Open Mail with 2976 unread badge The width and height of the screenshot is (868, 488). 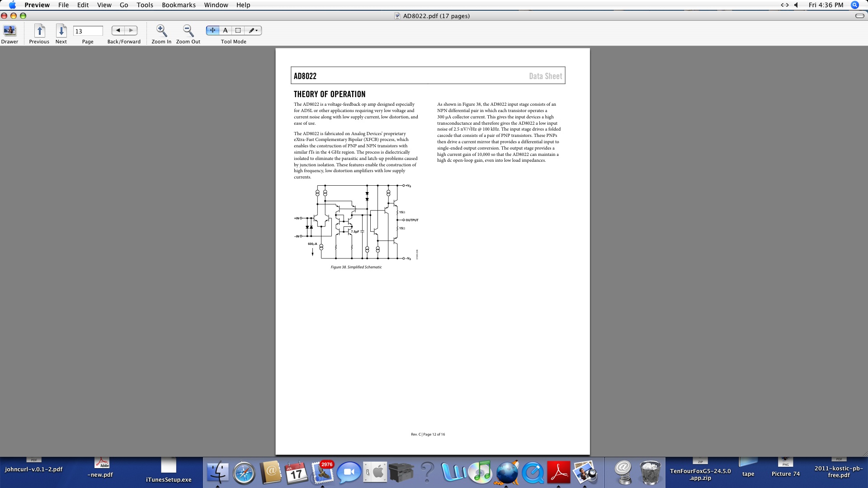coord(322,472)
